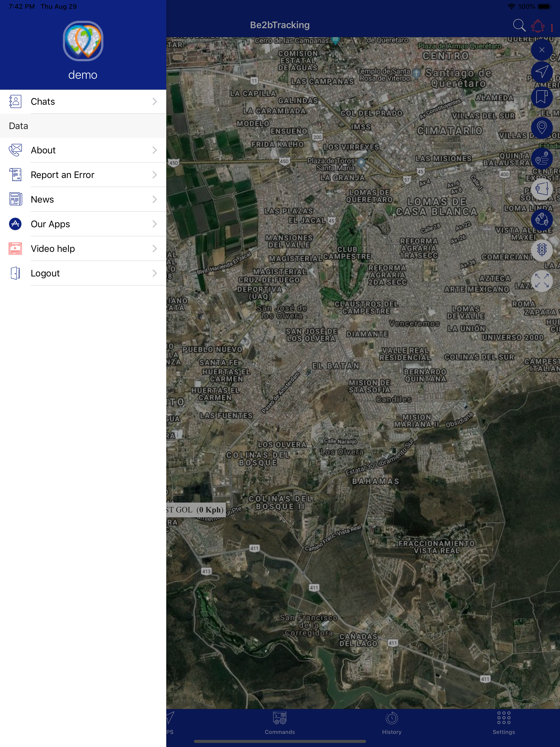Toggle the traffic light layer button
Viewport: 560px width, 747px height.
coord(541,250)
